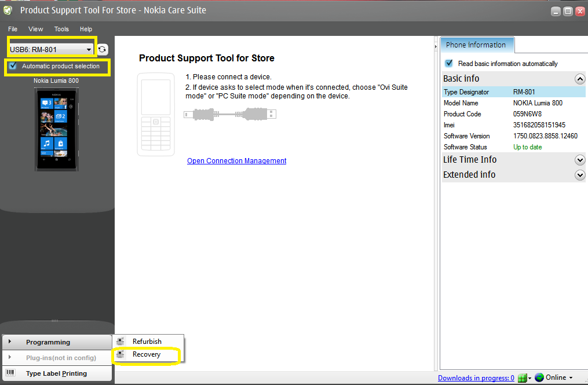
Task: Click the USB cable illustration
Action: [x=230, y=114]
